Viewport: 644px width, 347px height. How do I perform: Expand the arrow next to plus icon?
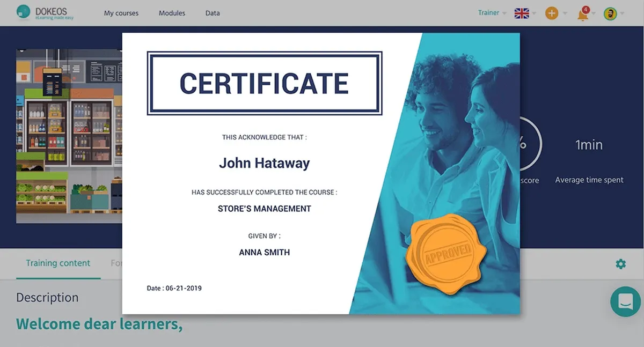tap(565, 14)
